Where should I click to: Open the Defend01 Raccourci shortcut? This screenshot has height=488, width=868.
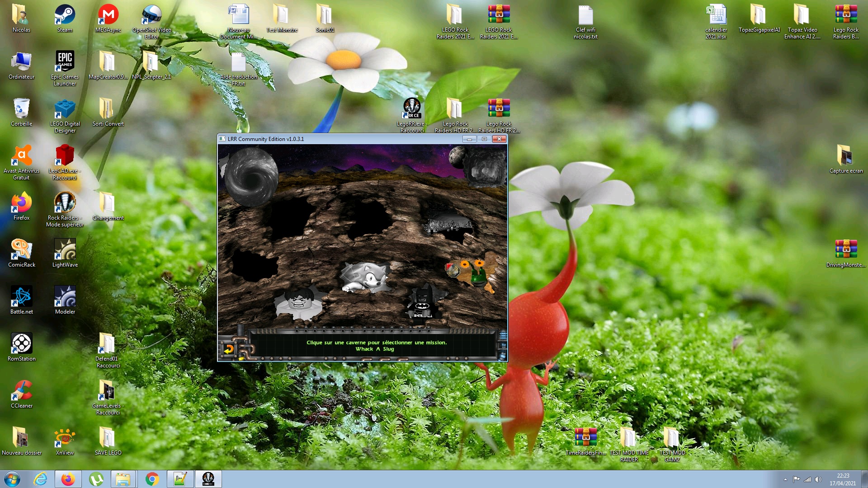[108, 351]
